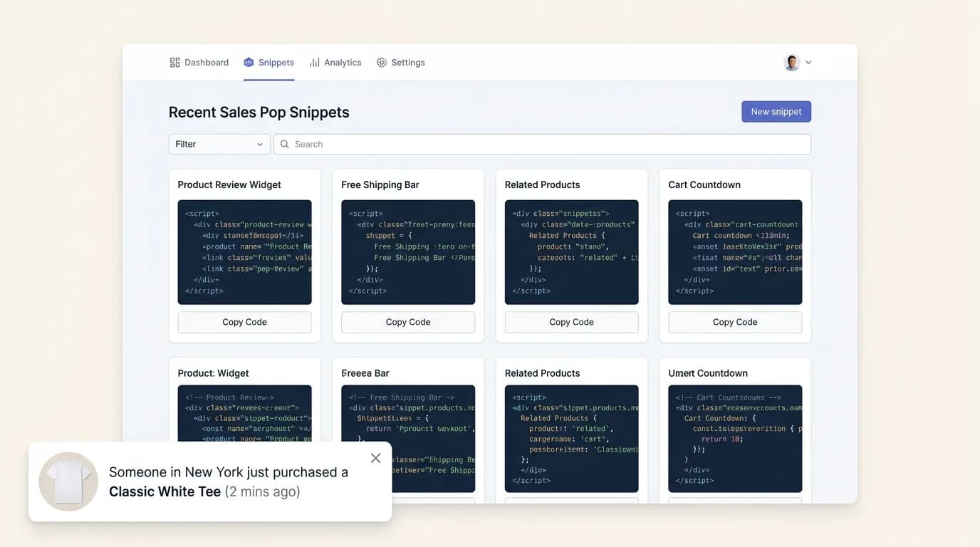Click the Snippets hexagon icon

(x=249, y=63)
